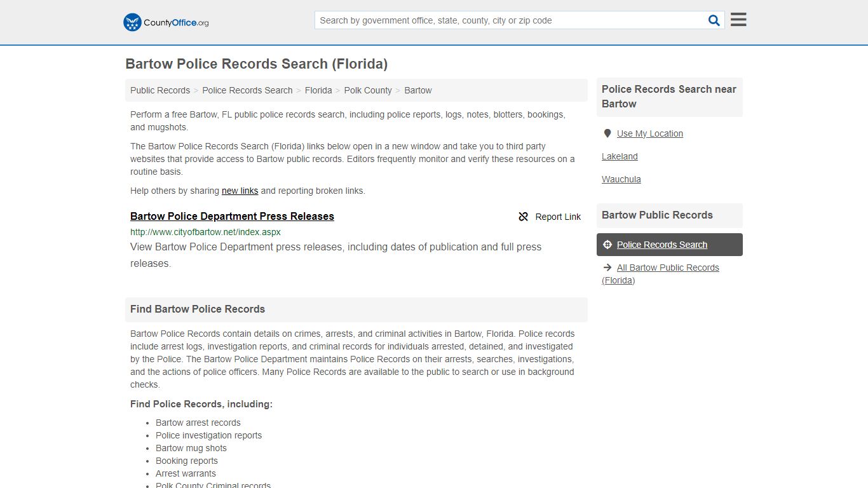Click the magnifying glass search icon

[x=714, y=20]
